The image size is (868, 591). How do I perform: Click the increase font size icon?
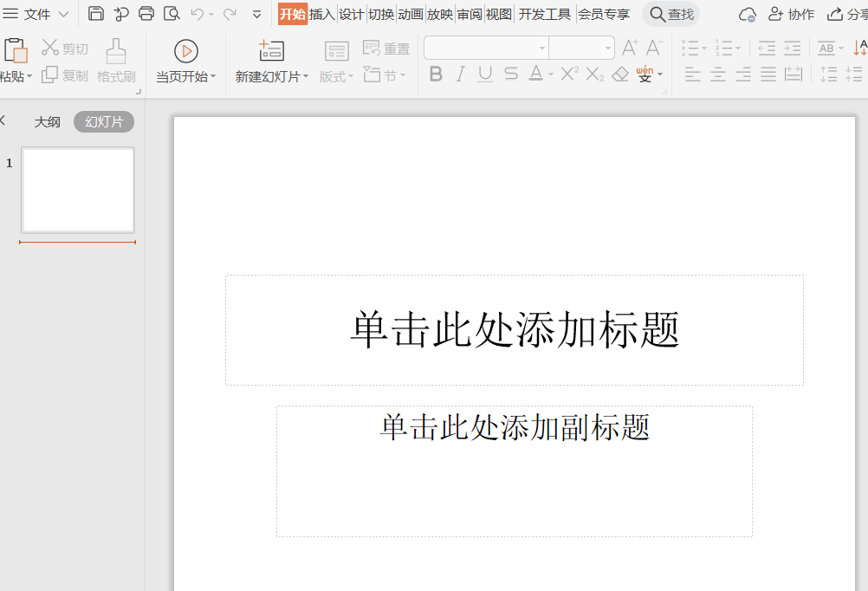coord(629,49)
